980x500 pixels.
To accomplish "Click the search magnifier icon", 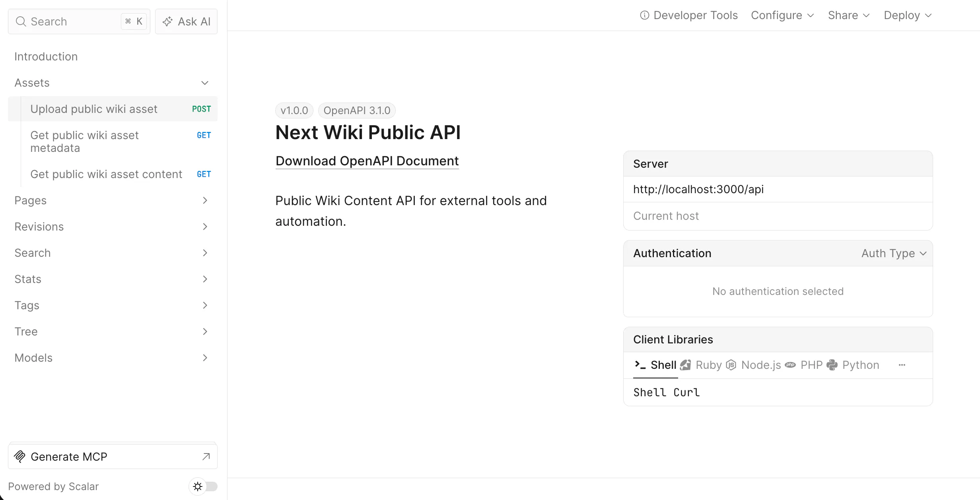I will click(21, 21).
